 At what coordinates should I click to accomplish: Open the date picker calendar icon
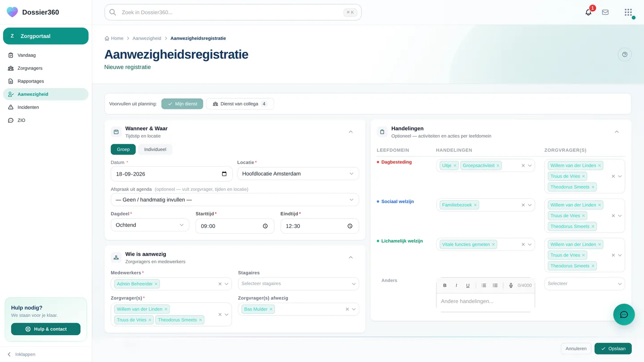224,174
